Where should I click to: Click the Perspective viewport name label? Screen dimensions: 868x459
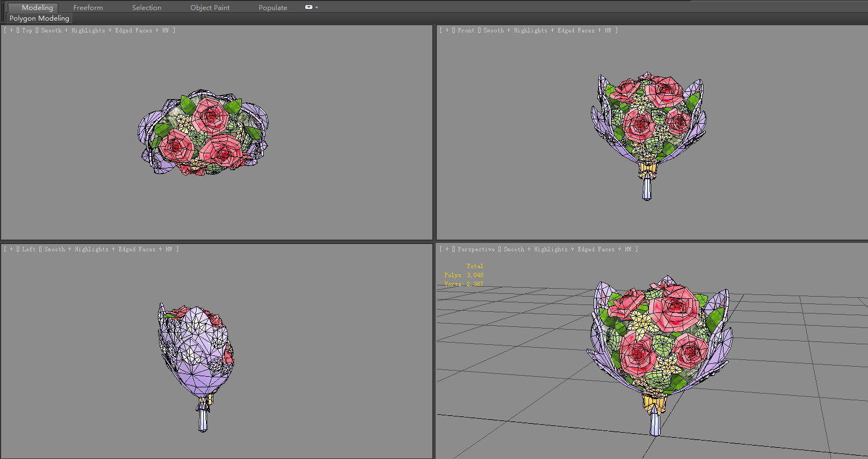(x=477, y=249)
